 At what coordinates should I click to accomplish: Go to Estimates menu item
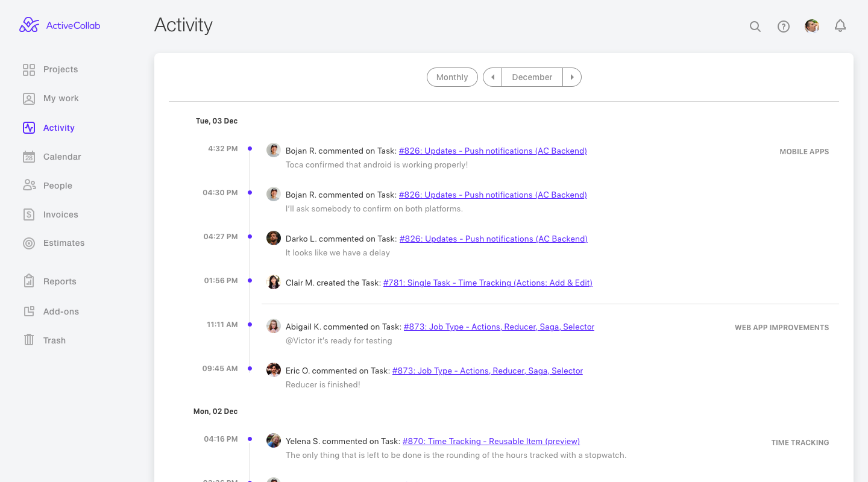point(64,243)
